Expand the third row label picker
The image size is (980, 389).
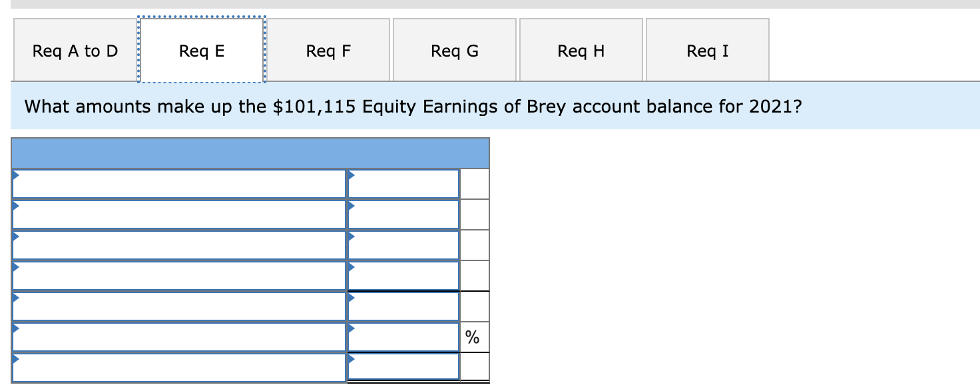click(15, 238)
